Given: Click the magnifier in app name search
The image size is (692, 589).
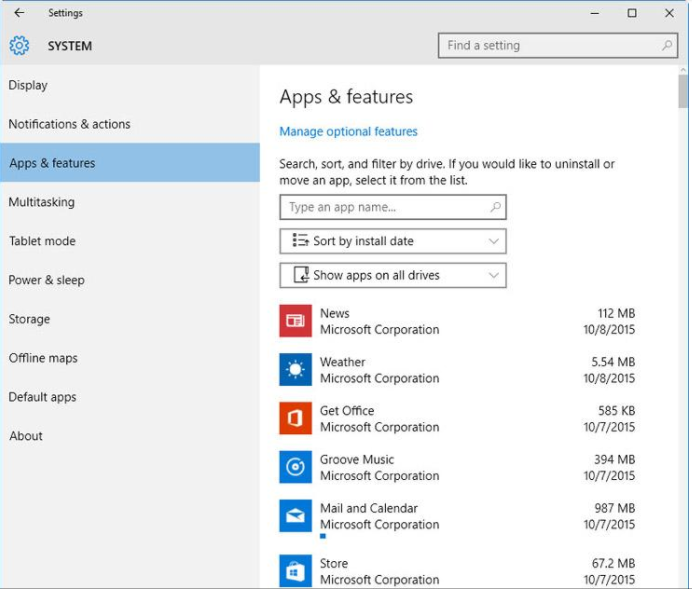Looking at the screenshot, I should (x=495, y=206).
